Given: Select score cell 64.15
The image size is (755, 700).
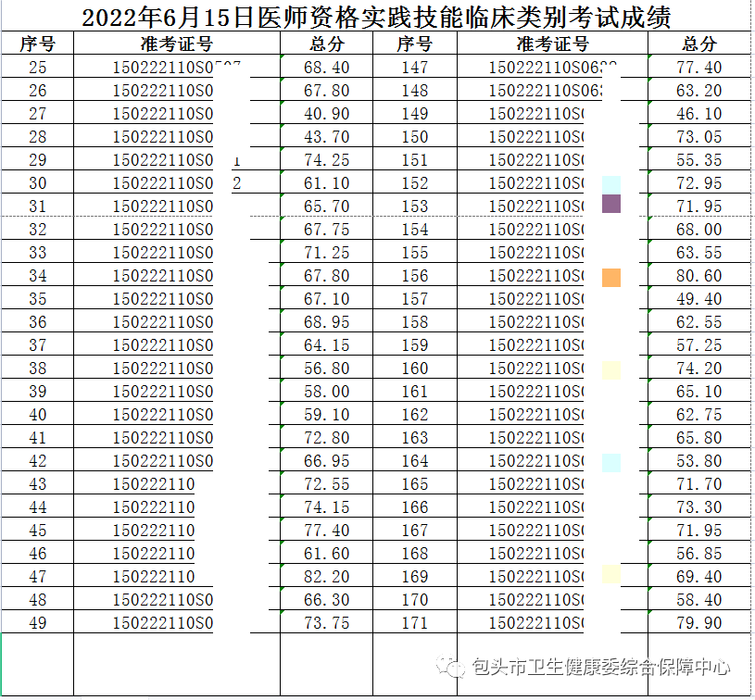Looking at the screenshot, I should coord(326,344).
